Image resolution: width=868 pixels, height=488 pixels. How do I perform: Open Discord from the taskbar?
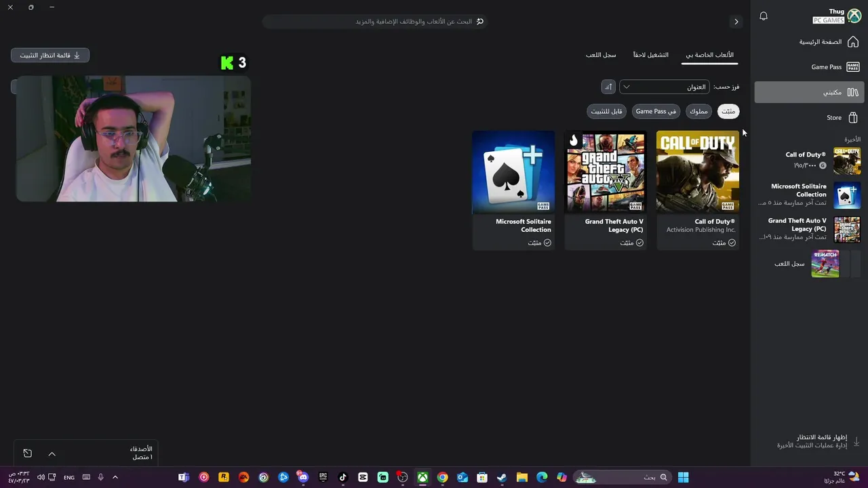click(303, 477)
